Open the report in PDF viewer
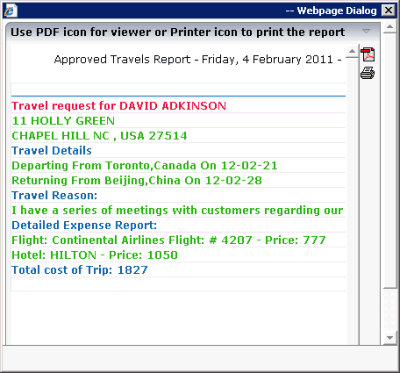The image size is (400, 373). [369, 55]
